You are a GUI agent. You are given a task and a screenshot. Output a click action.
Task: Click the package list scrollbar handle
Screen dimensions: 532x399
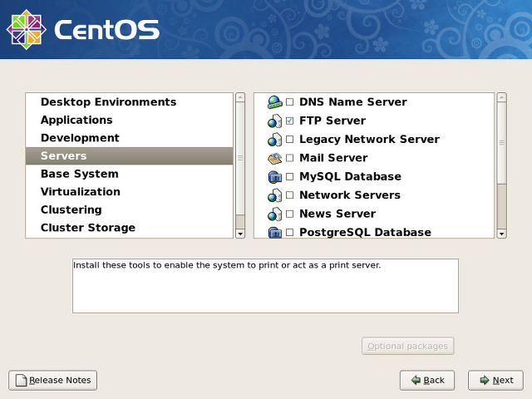pos(502,143)
